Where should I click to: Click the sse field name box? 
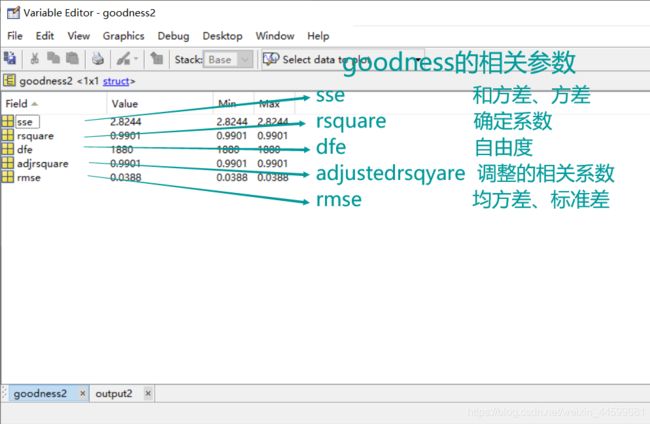click(x=27, y=122)
